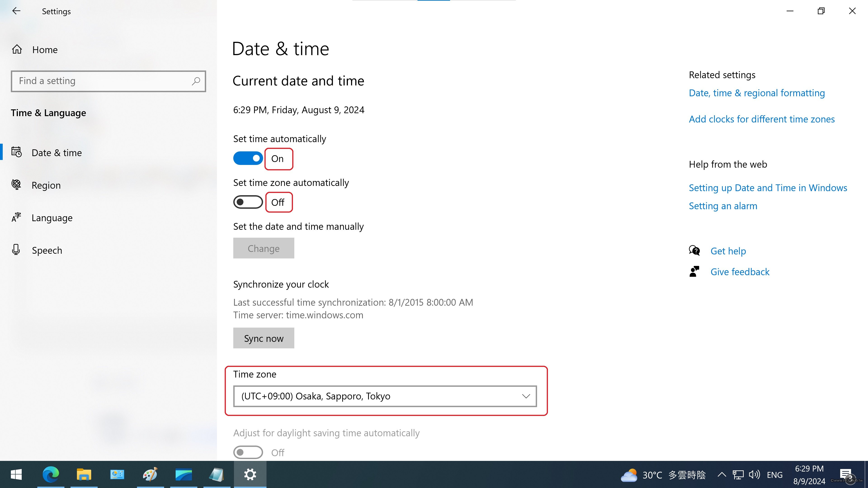Screen dimensions: 868x488
Task: Open the Time zone dropdown
Action: (385, 396)
